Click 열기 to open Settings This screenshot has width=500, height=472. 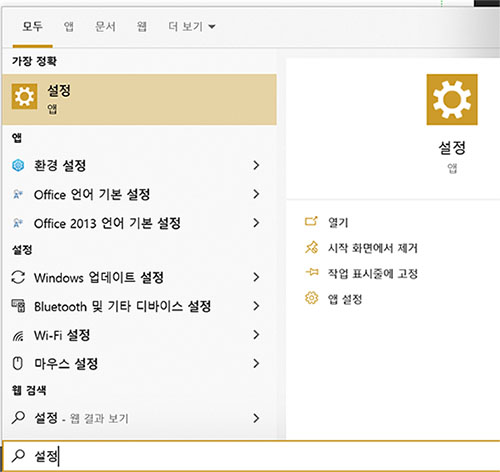point(338,222)
